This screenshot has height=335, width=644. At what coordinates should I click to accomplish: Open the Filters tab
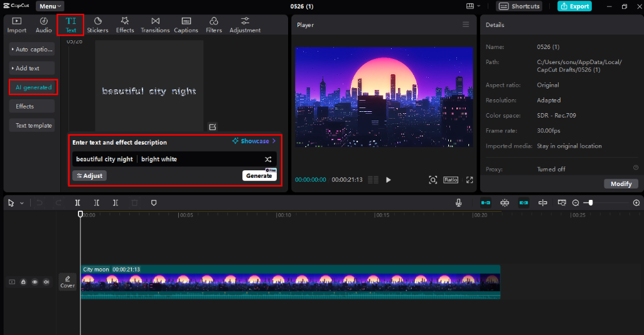(x=213, y=25)
